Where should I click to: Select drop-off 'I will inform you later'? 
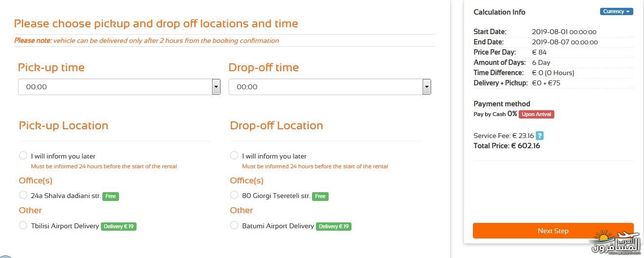click(x=234, y=156)
